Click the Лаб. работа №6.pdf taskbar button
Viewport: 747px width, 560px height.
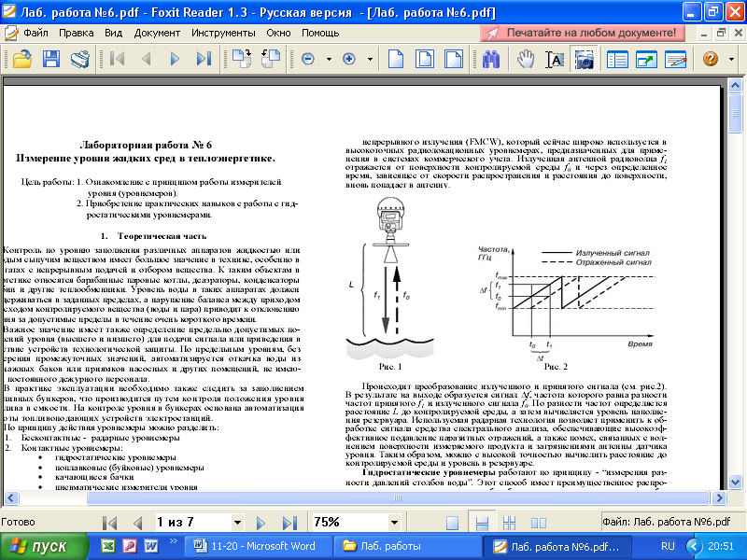point(557,546)
